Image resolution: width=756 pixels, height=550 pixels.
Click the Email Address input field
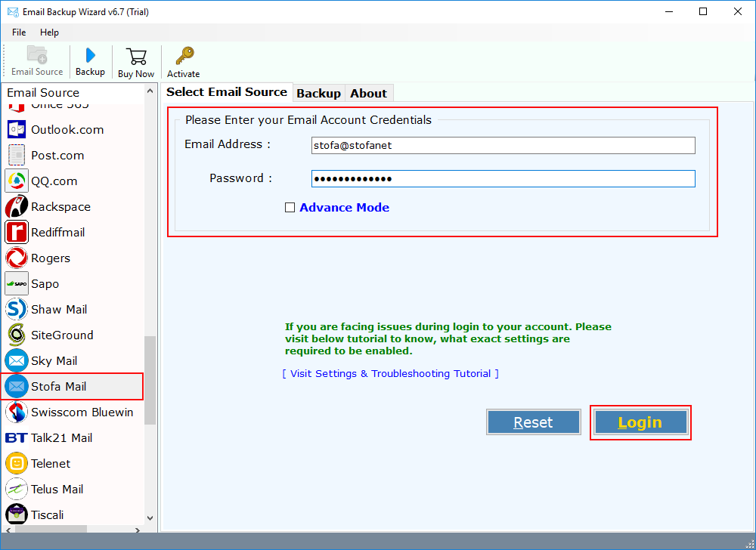(503, 146)
